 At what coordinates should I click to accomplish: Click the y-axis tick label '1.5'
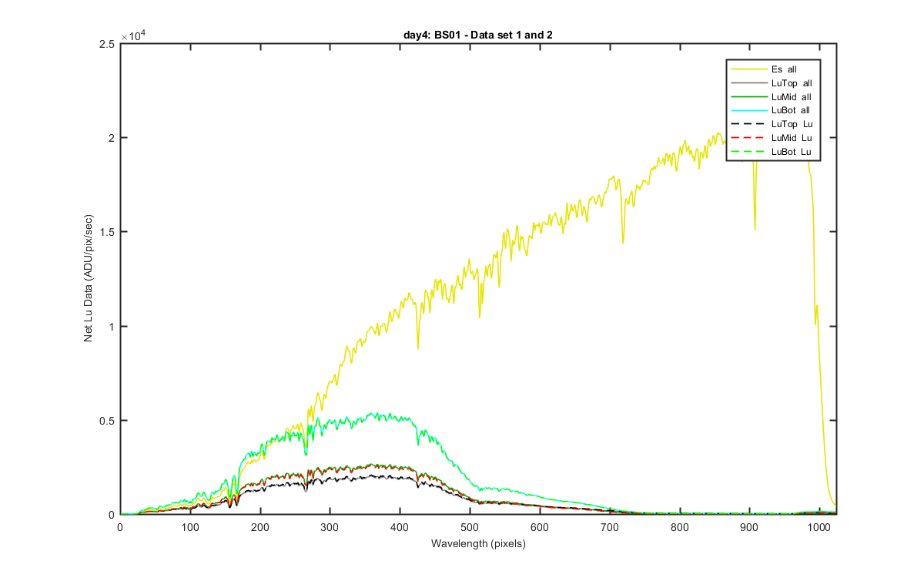coord(109,232)
